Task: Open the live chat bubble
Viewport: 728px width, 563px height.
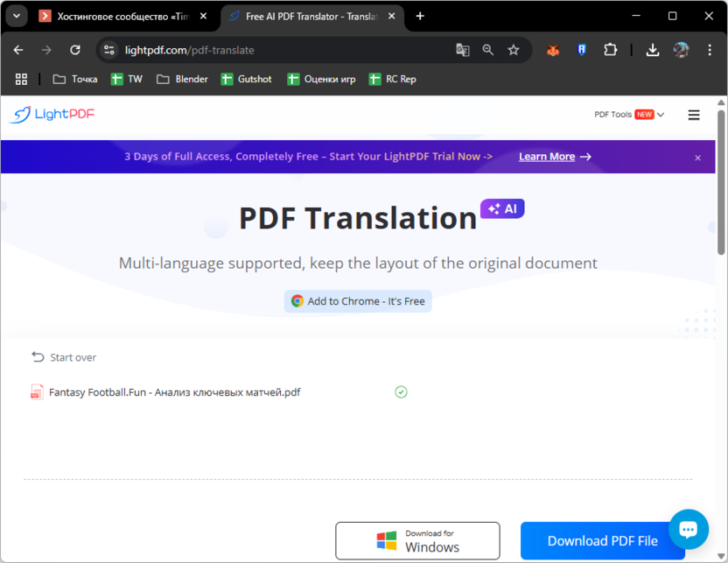Action: (x=688, y=529)
